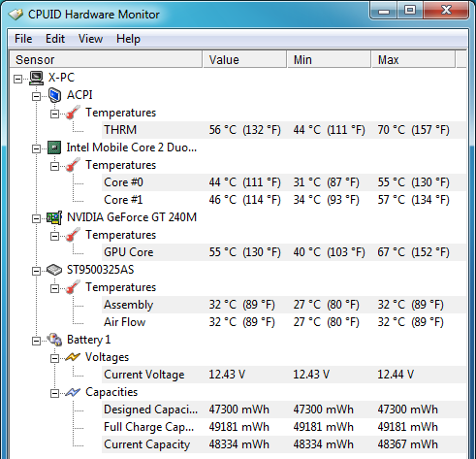
Task: Click the Sensor column header
Action: click(106, 59)
